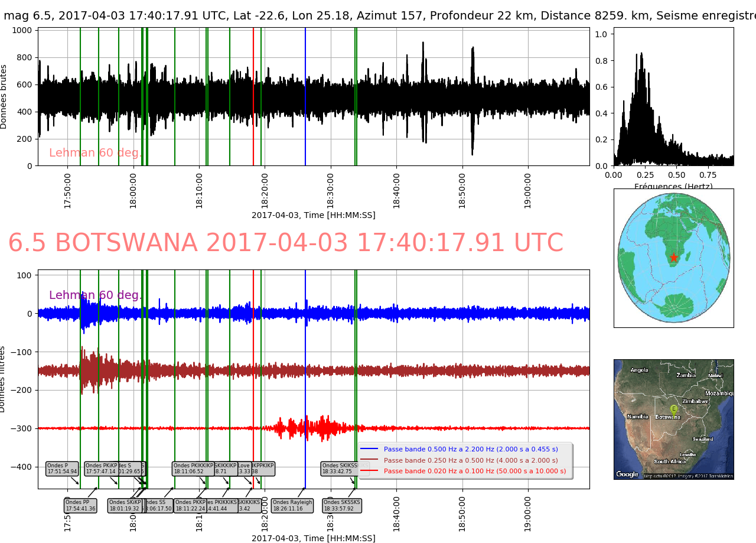Click the Google logo on satellite map
This screenshot has height=543, width=756.
(x=627, y=474)
